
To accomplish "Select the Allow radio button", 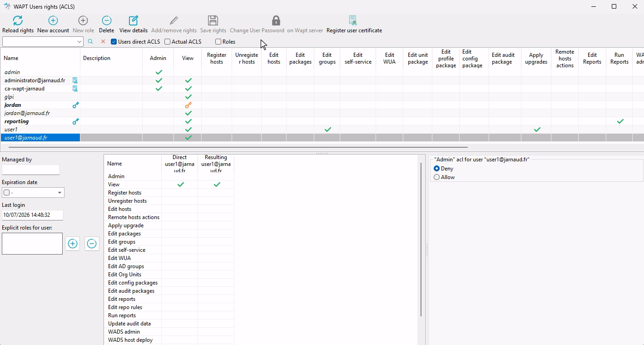I will point(437,177).
